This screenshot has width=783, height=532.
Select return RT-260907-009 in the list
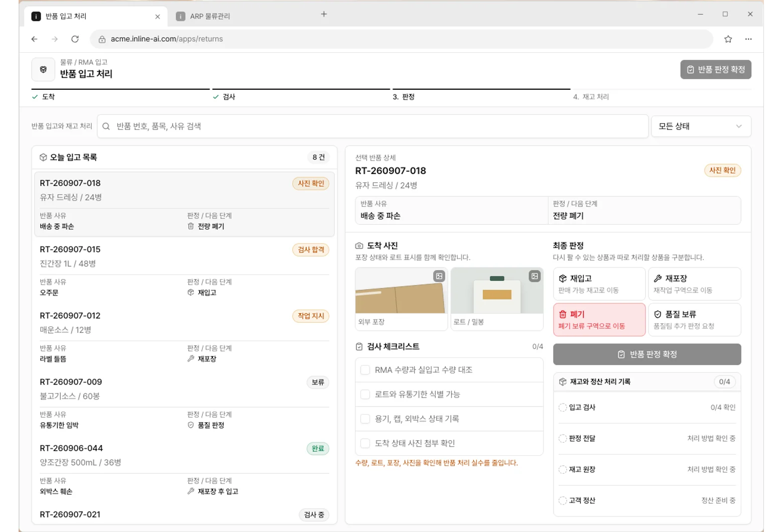[184, 403]
